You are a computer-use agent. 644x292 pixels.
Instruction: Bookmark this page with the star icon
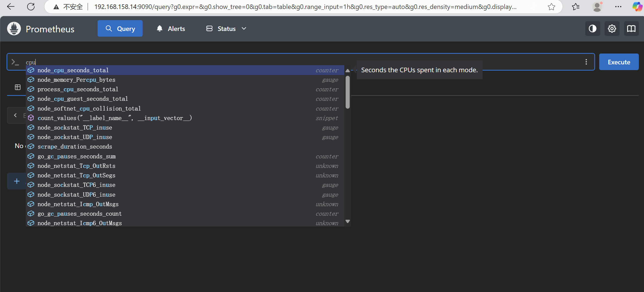coord(551,7)
